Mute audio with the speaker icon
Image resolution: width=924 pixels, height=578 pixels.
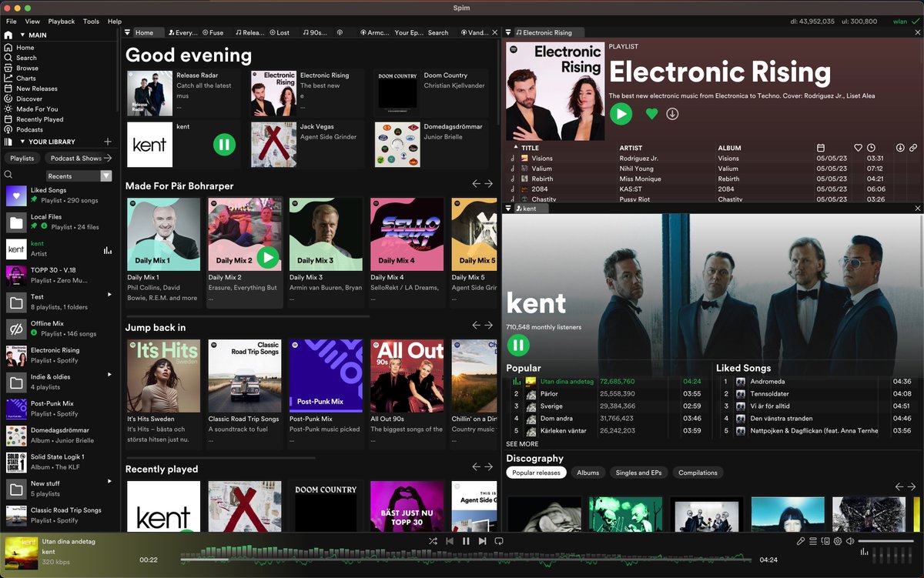(850, 541)
